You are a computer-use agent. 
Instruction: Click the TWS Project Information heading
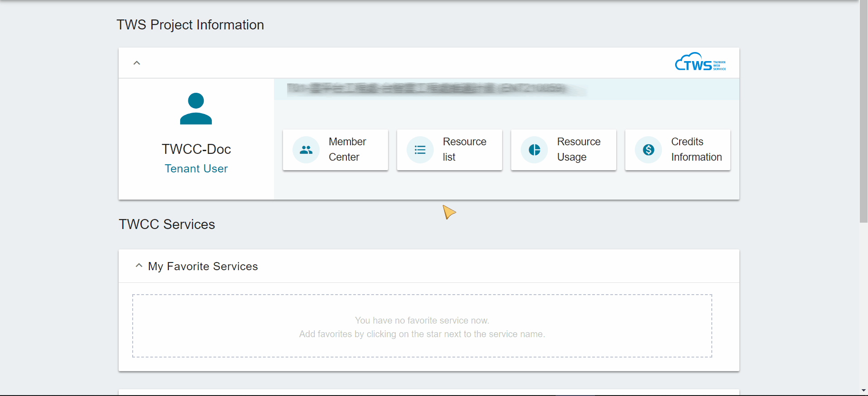click(x=190, y=25)
